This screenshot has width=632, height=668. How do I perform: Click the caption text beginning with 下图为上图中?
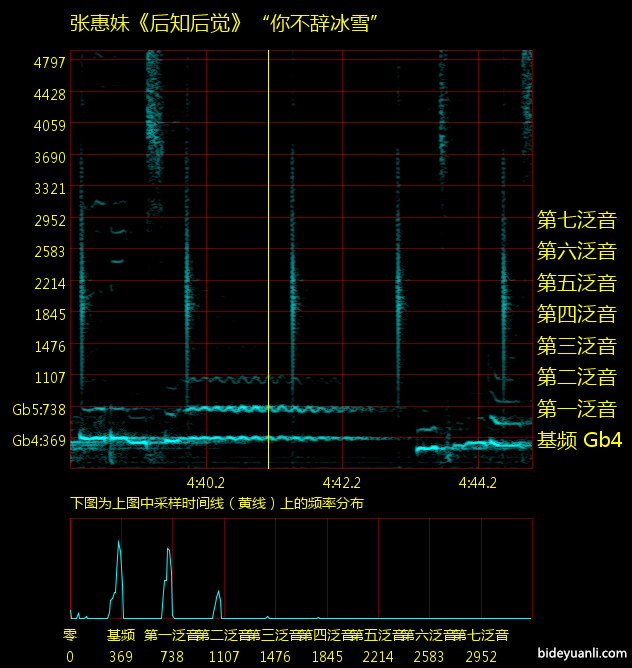pyautogui.click(x=217, y=503)
